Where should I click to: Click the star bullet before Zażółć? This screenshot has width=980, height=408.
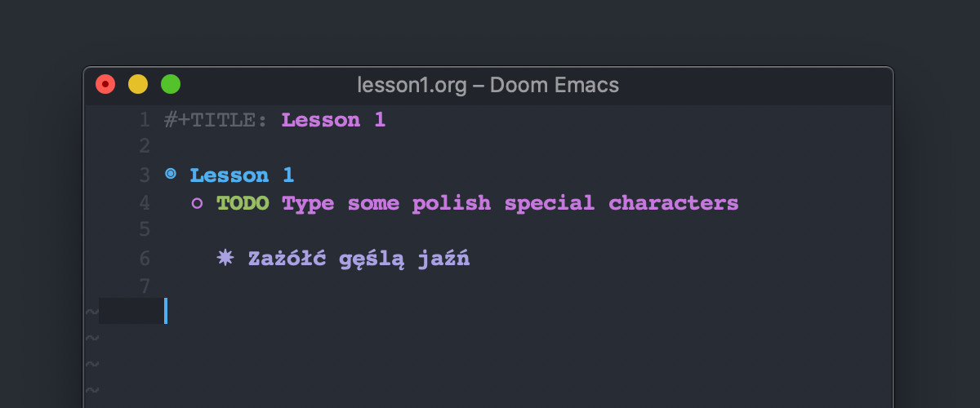225,258
